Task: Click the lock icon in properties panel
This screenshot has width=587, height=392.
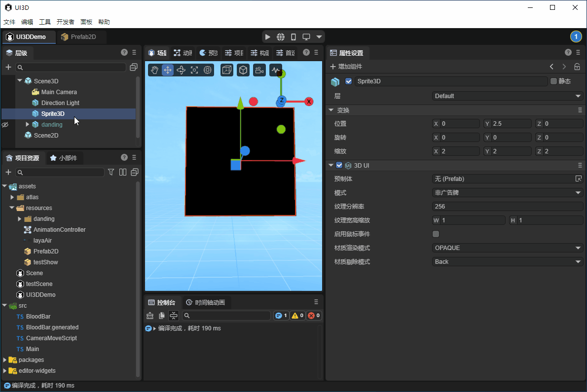Action: [577, 67]
